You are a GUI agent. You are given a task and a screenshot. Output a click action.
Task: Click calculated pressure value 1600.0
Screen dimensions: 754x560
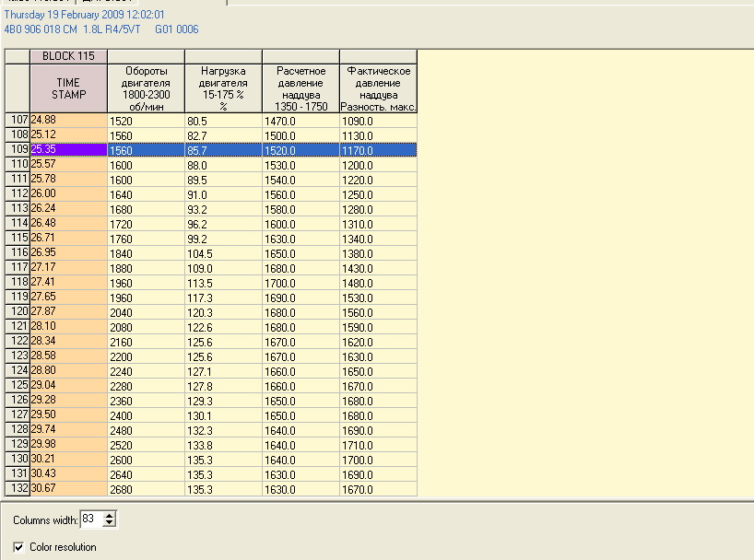[x=301, y=224]
